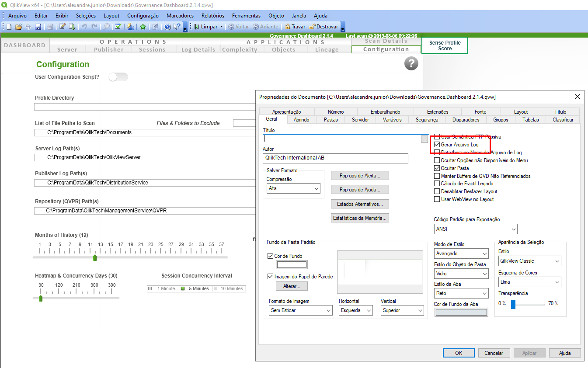The width and height of the screenshot is (588, 368).
Task: Click the Current Selections checkmark icon
Action: 118,27
